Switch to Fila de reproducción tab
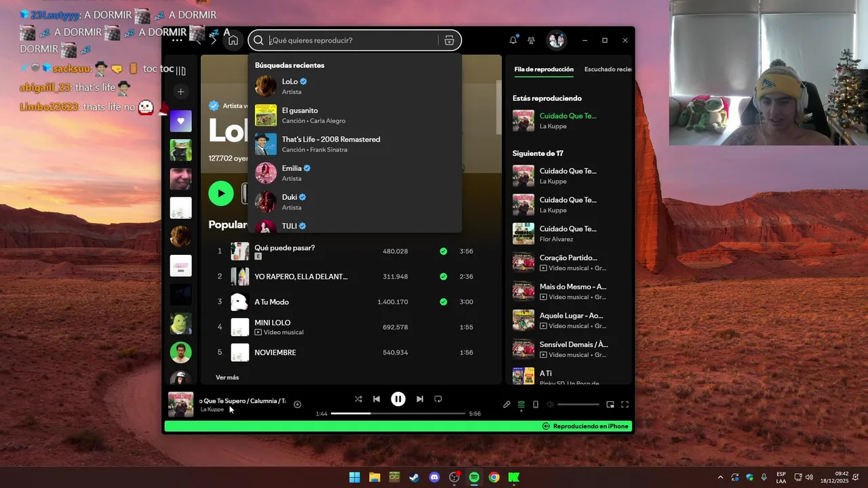Viewport: 868px width, 488px height. click(x=544, y=69)
